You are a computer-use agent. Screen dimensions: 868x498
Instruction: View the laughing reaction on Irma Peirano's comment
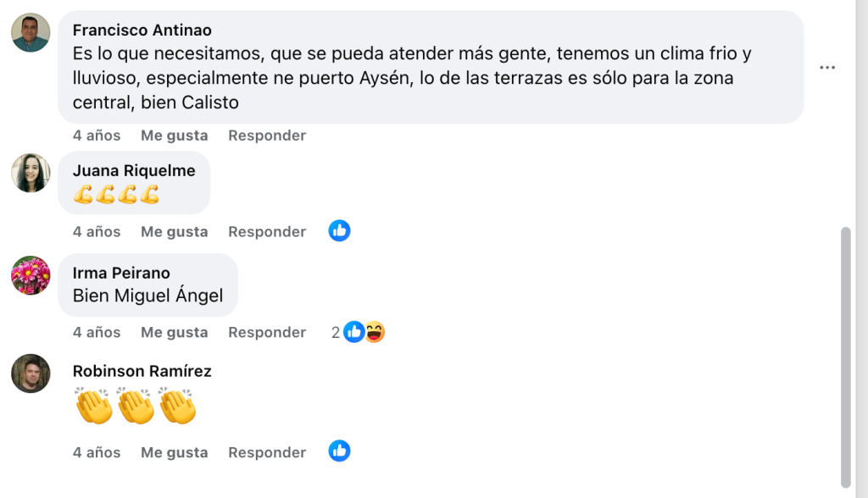pos(375,332)
